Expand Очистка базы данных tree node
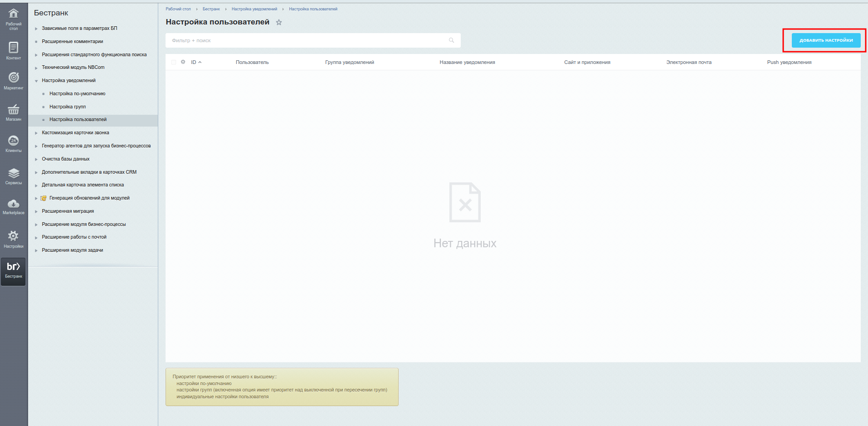 [36, 159]
